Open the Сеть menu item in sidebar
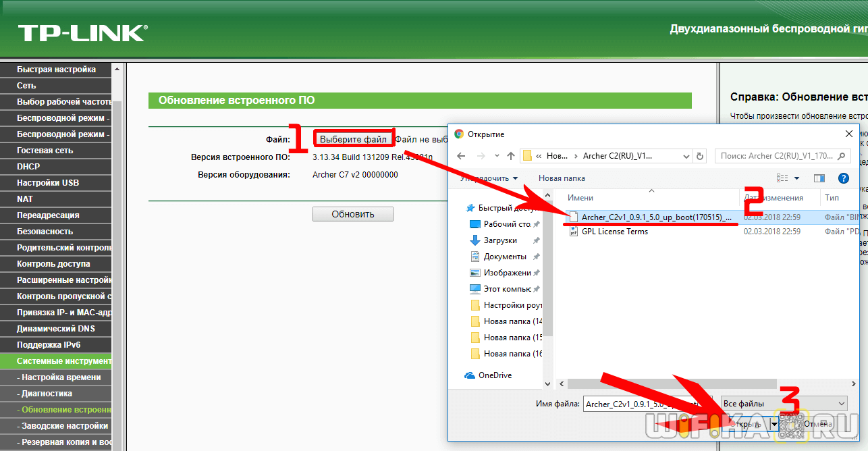This screenshot has height=451, width=868. 27,86
